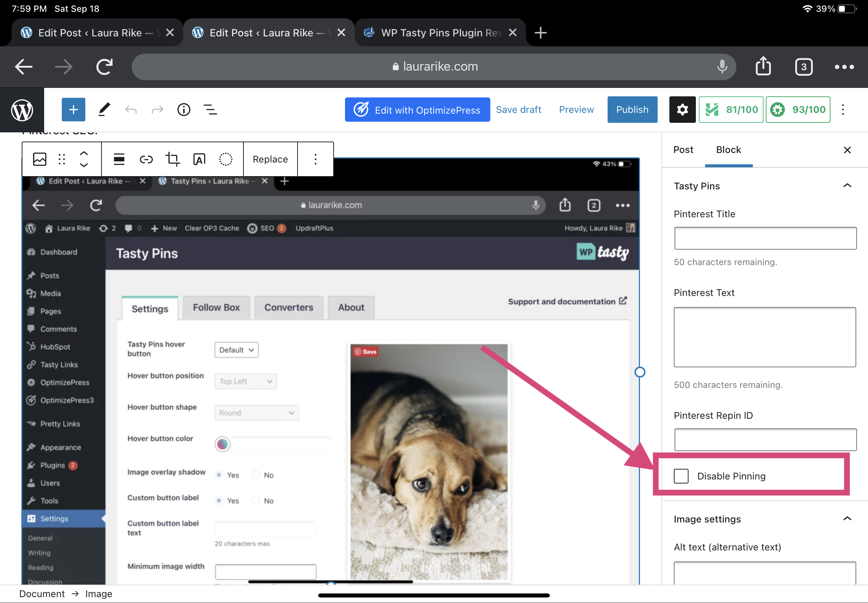Move the image block down
Screen dimensions: 868x603
point(84,165)
